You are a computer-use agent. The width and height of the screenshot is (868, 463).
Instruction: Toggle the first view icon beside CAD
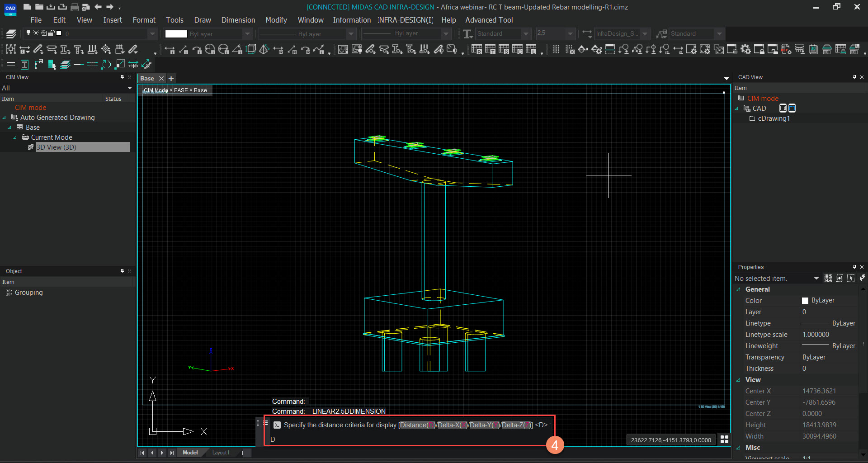(x=783, y=108)
